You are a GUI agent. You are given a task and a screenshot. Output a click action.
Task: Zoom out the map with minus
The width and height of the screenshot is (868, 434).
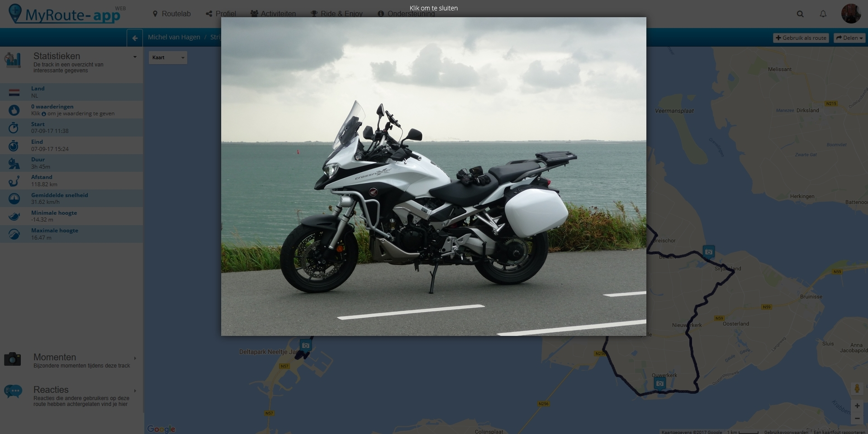click(x=857, y=419)
